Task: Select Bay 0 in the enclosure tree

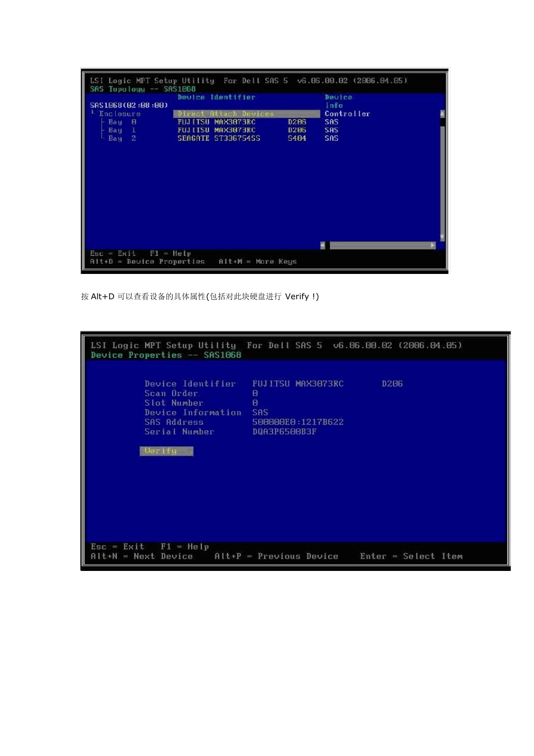Action: click(x=122, y=122)
